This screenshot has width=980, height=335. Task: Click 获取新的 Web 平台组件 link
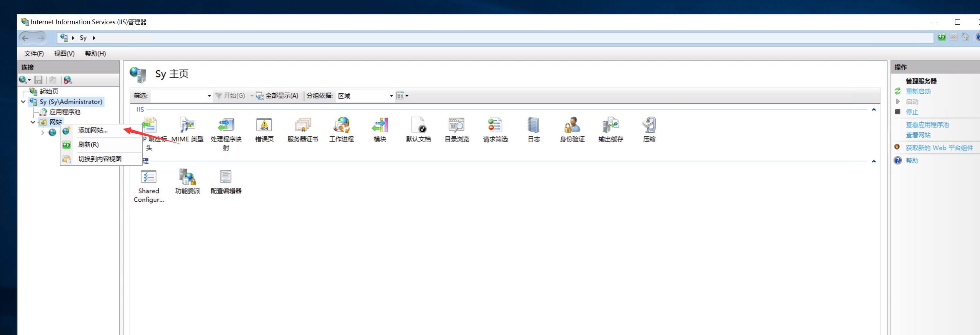click(939, 148)
